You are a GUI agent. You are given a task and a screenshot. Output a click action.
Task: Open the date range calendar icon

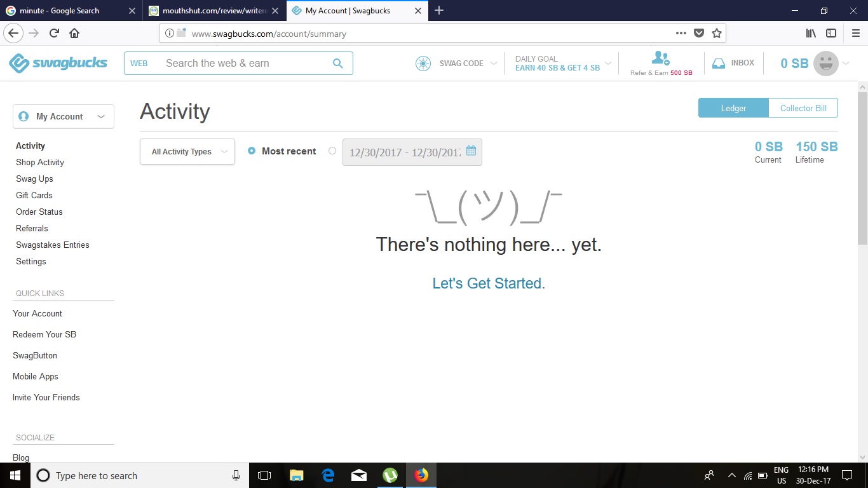[471, 151]
